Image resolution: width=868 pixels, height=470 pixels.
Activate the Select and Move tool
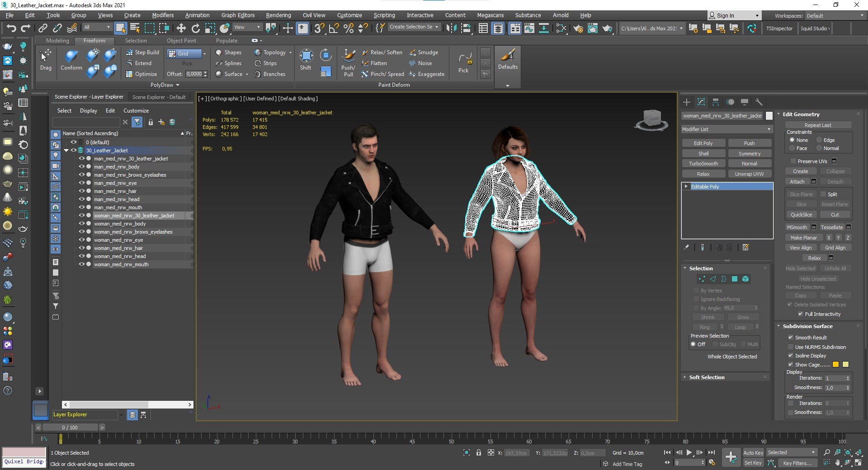pos(181,28)
